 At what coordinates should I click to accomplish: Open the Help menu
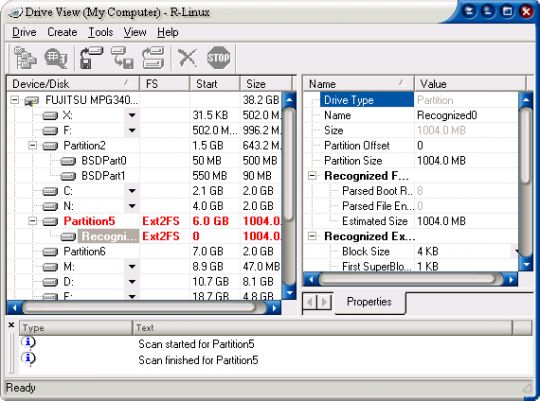tap(168, 32)
